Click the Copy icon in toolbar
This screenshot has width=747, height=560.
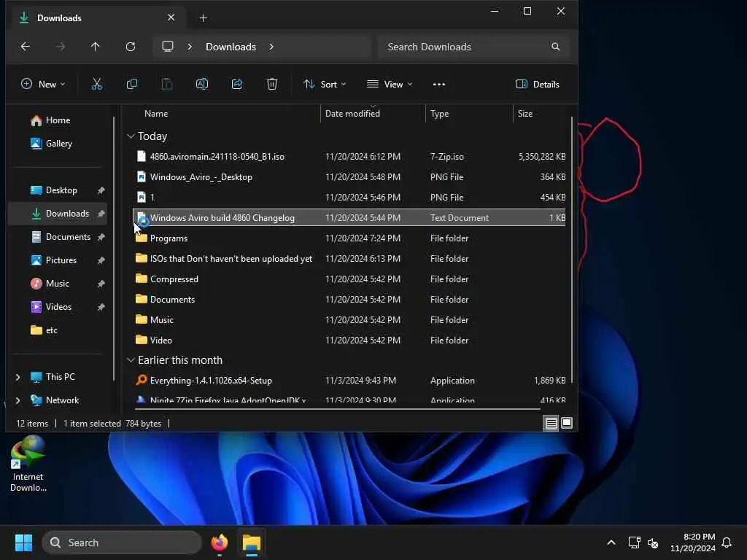pos(132,85)
